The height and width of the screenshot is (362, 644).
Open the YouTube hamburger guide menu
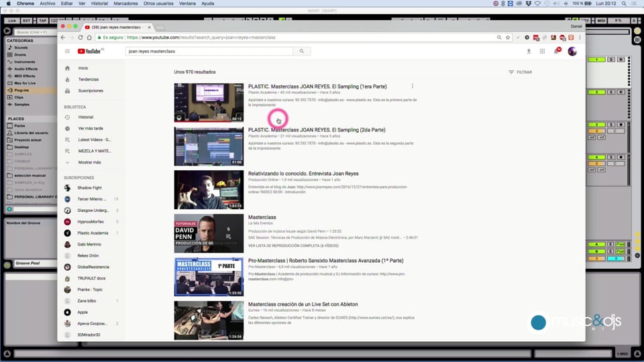point(67,52)
